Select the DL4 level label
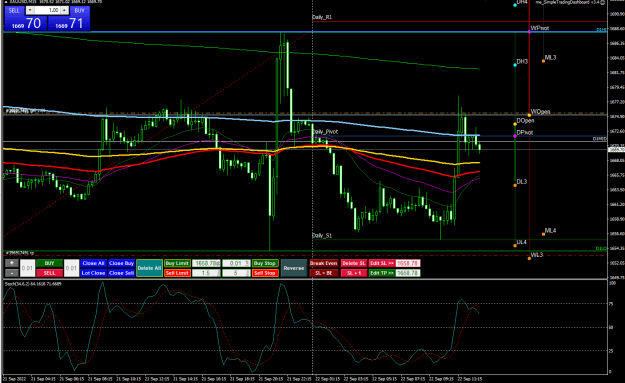 click(x=521, y=242)
